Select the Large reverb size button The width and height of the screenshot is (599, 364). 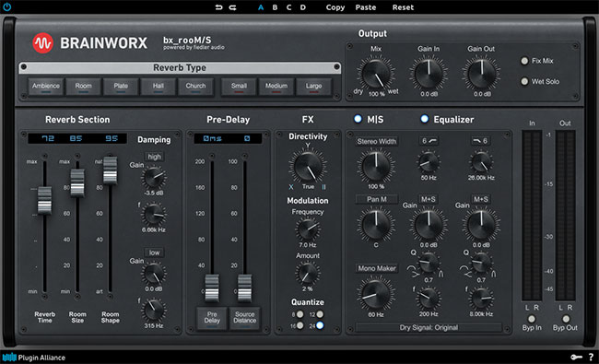click(x=313, y=87)
